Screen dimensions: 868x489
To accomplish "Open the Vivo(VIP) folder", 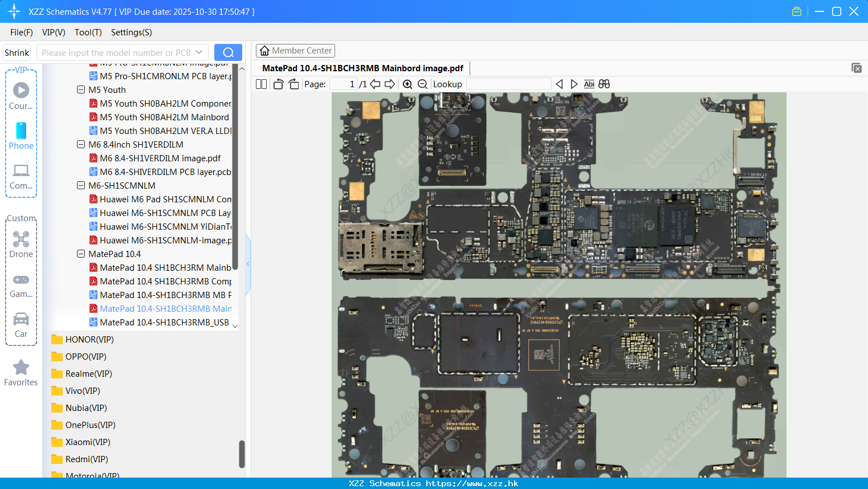I will (x=76, y=391).
